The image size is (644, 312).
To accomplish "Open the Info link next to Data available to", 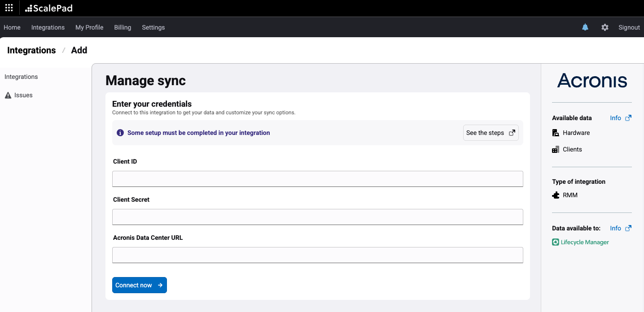I will [x=615, y=228].
